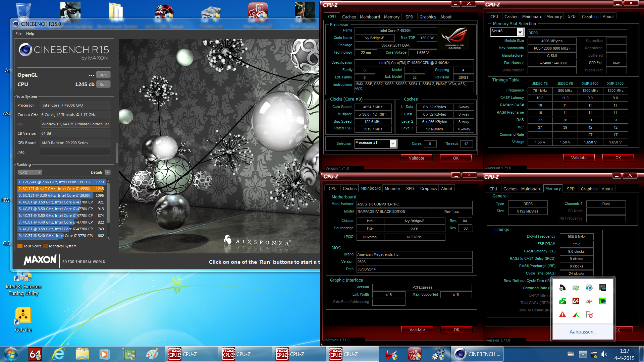Viewport: 644px width, 362px height.
Task: Click the Cinebench rendered scene preview
Action: (219, 146)
